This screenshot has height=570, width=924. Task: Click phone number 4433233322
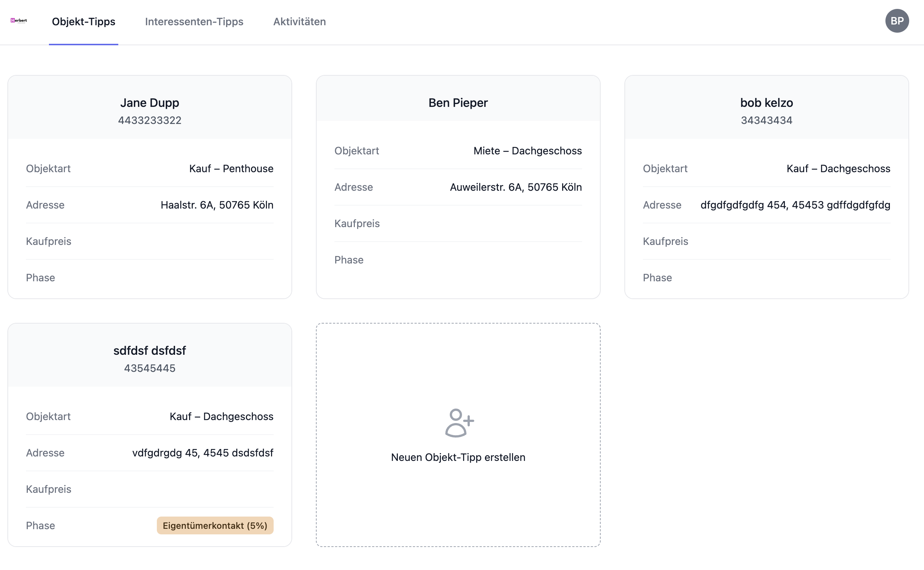click(149, 121)
